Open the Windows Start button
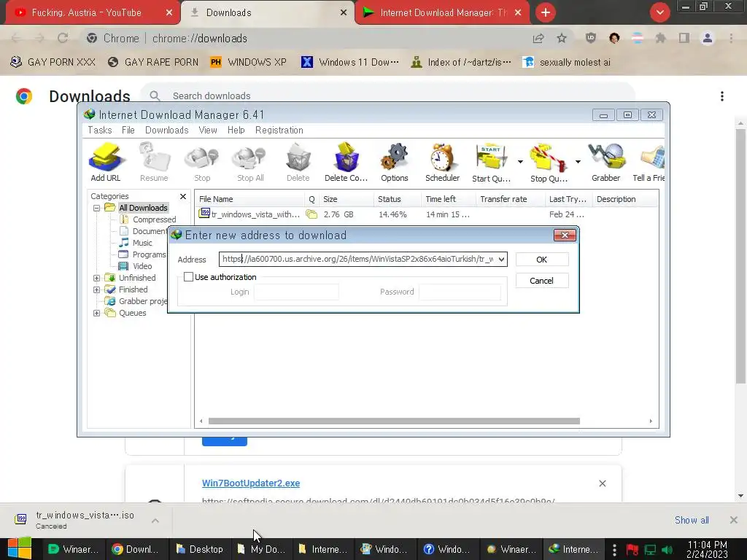 [20, 548]
